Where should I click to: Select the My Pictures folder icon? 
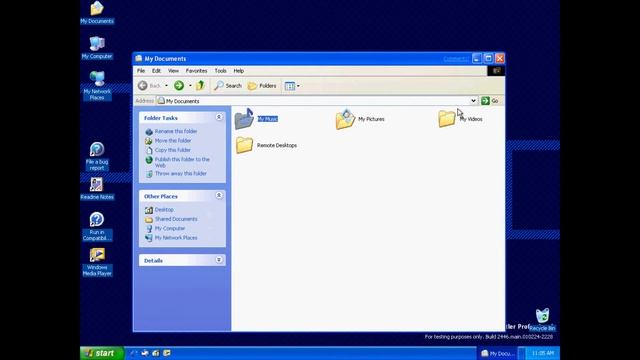(345, 119)
